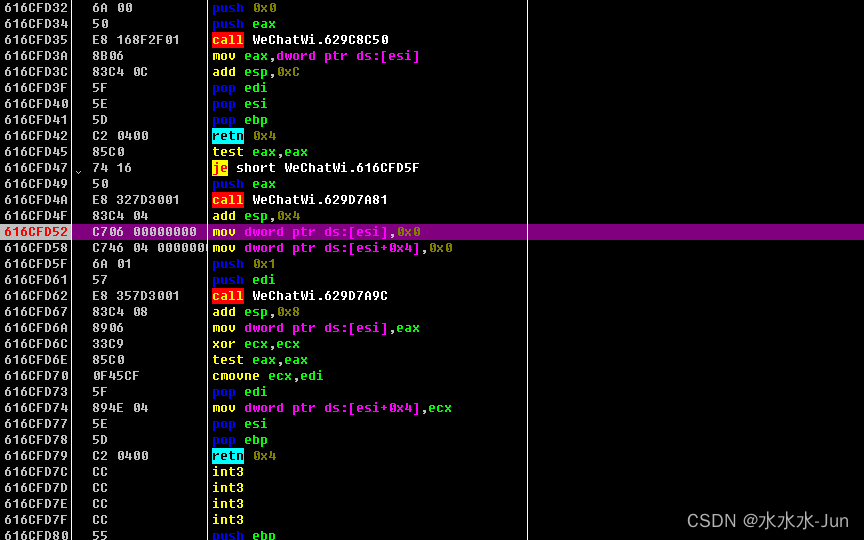Select the "add esp,0x8" instruction
This screenshot has width=864, height=540.
(256, 311)
